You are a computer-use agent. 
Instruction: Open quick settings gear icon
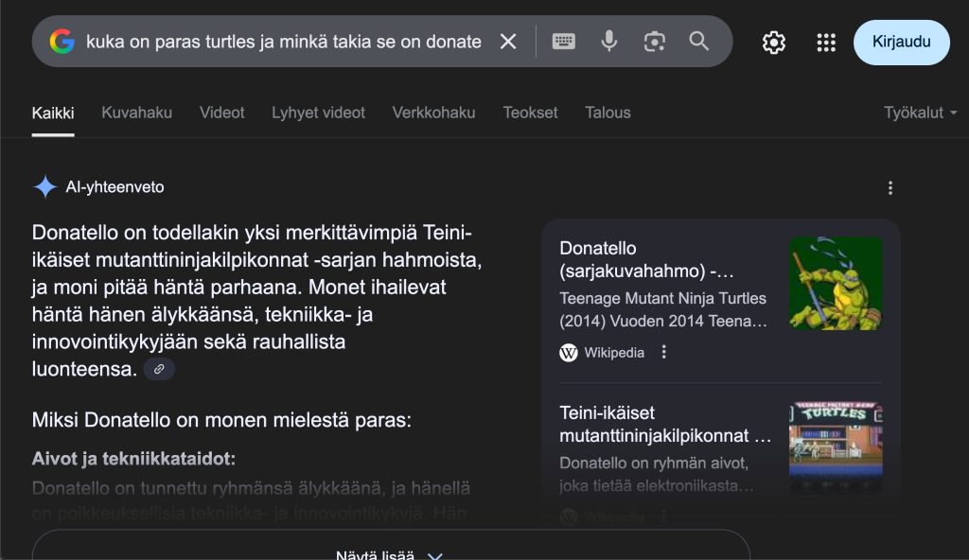tap(774, 42)
